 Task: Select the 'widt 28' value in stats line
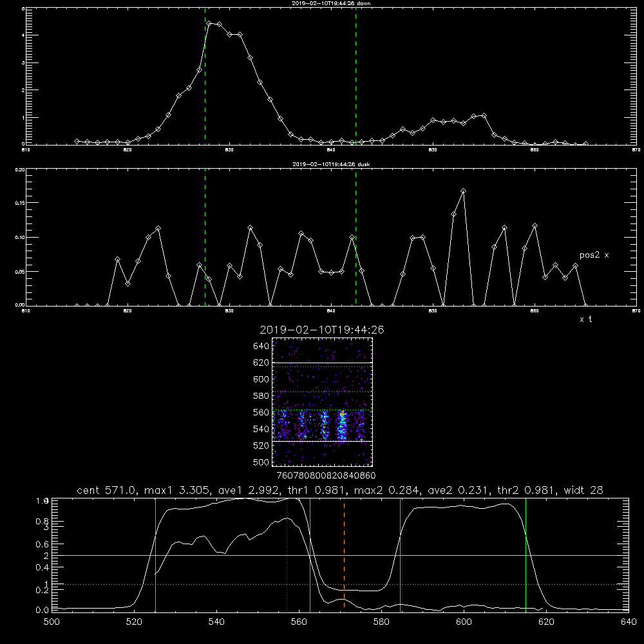click(x=583, y=490)
